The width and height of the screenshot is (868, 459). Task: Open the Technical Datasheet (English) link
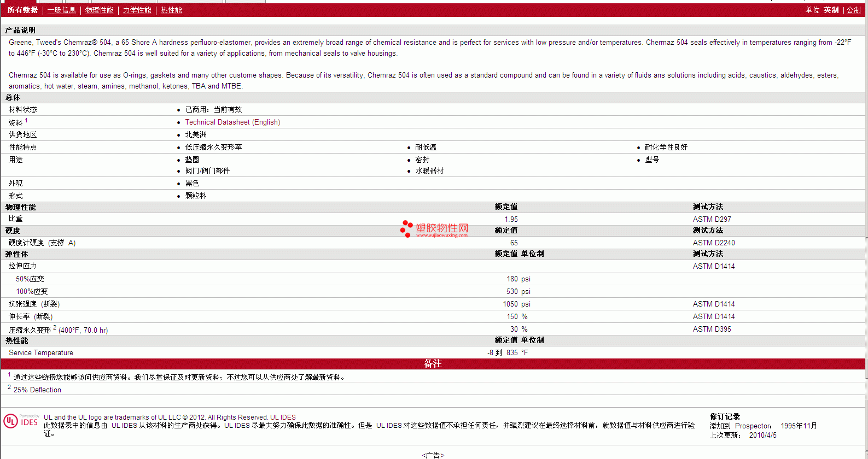(232, 122)
